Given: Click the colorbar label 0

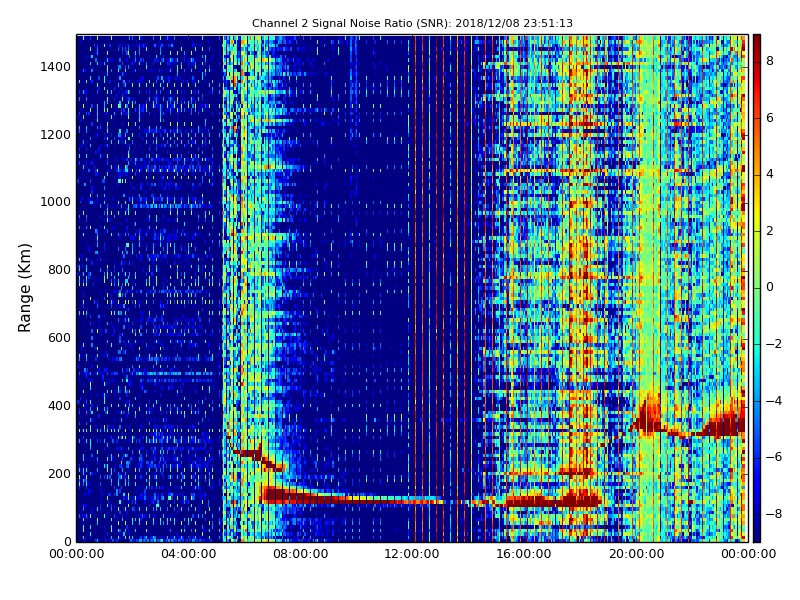Looking at the screenshot, I should coord(770,287).
